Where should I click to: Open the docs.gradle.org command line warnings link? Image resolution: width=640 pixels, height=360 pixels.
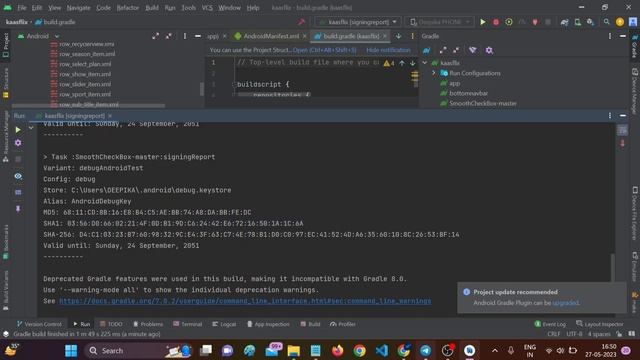245,301
